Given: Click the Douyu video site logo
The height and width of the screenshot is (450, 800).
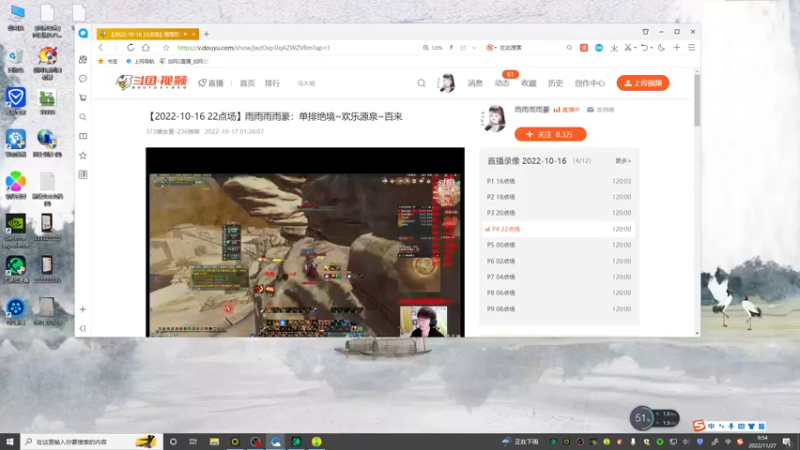Looking at the screenshot, I should click(151, 82).
